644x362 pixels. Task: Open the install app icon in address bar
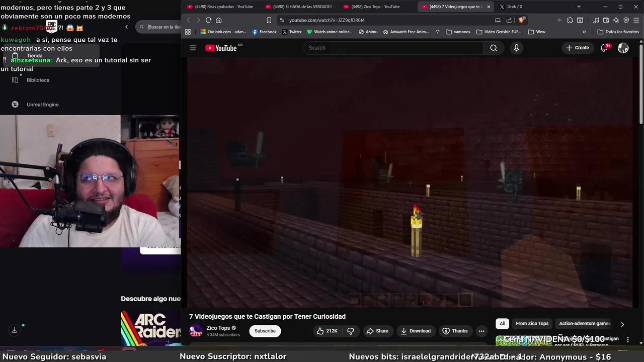498,20
